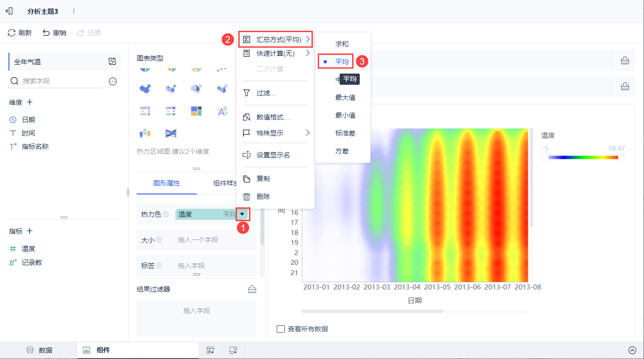Screen dimensions: 644x359
Task: Select the 记录数 metric field
Action: [x=32, y=262]
